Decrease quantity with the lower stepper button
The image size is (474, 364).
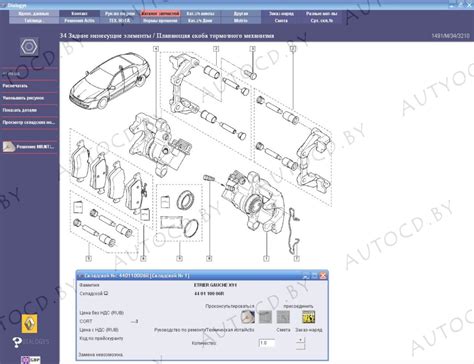pyautogui.click(x=300, y=346)
